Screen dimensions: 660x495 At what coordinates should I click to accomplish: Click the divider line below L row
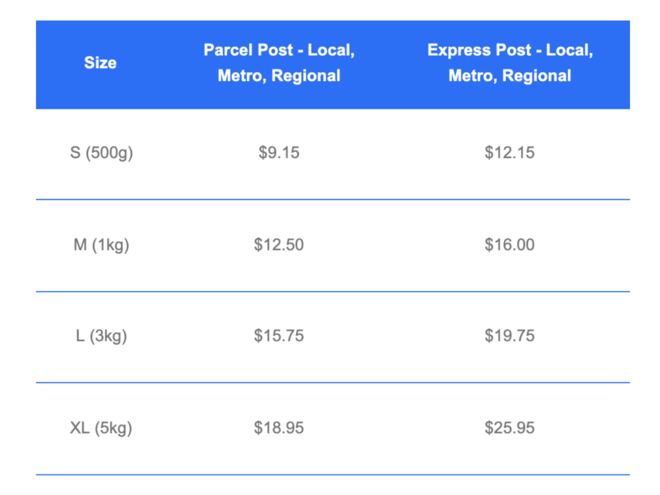tap(333, 383)
